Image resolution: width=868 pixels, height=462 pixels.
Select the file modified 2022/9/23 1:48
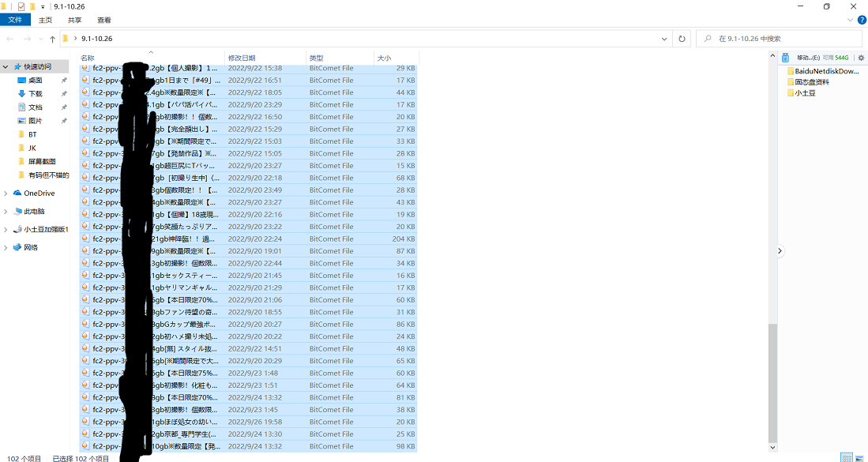click(x=248, y=373)
